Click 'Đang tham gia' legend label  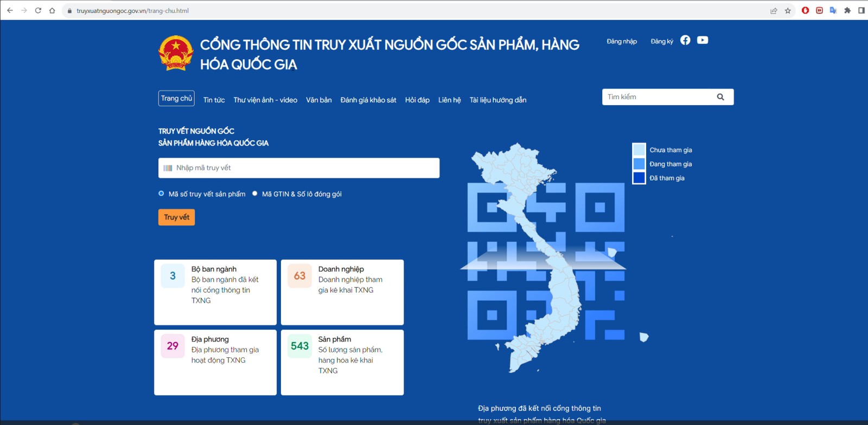(671, 164)
